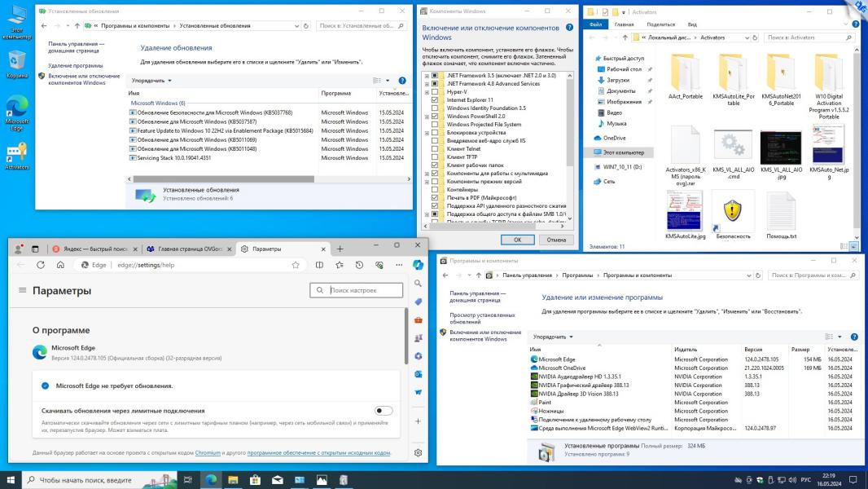The width and height of the screenshot is (868, 489).
Task: Switch to the Яндекс browser tab in Edge
Action: (x=94, y=249)
